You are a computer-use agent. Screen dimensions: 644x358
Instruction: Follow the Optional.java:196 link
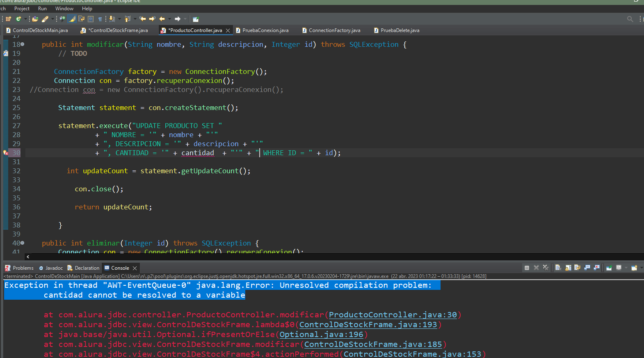321,335
